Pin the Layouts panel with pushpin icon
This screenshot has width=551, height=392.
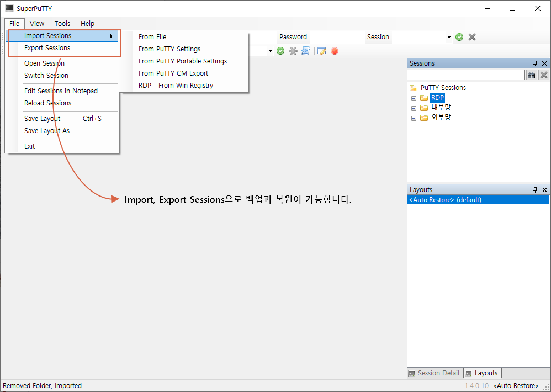[535, 190]
